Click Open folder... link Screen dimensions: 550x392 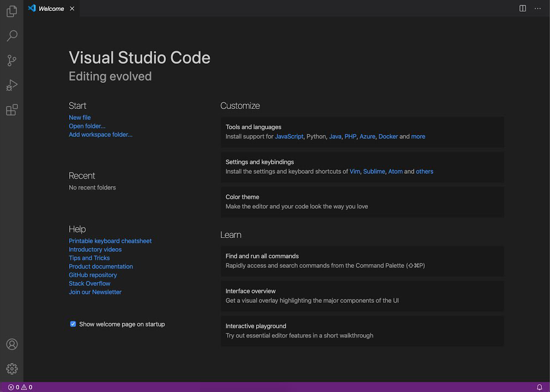tap(87, 126)
